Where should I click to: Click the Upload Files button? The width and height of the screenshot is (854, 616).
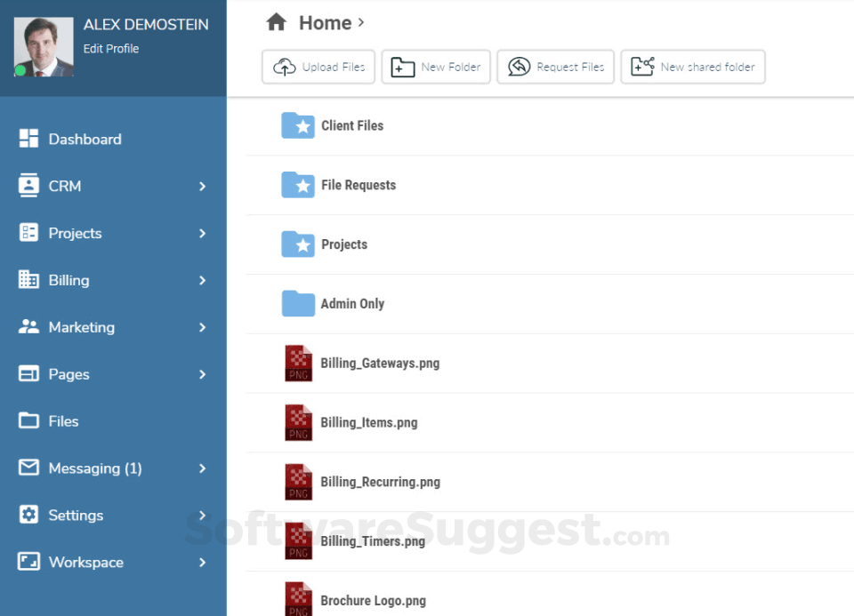click(x=318, y=66)
